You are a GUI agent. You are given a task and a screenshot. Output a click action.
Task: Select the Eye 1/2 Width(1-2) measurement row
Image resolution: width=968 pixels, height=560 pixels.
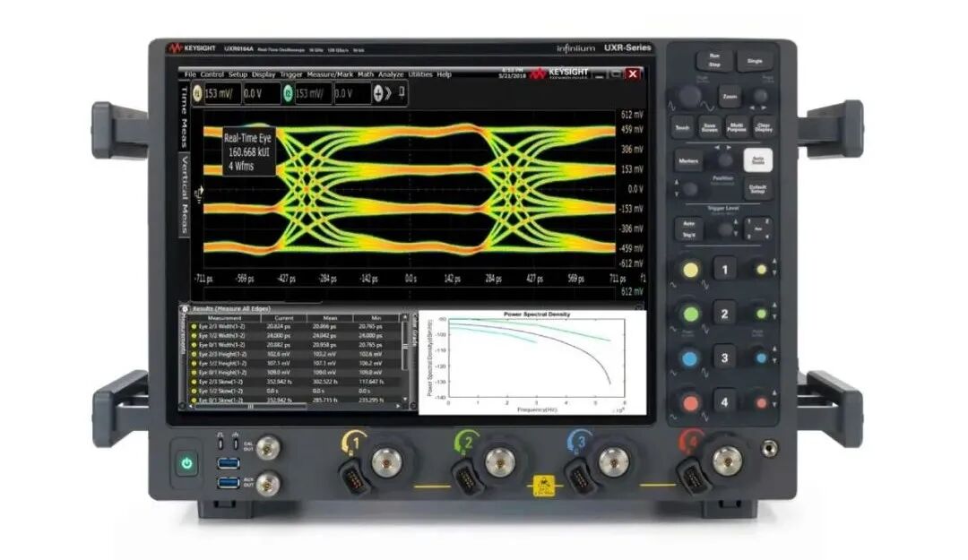pos(297,336)
